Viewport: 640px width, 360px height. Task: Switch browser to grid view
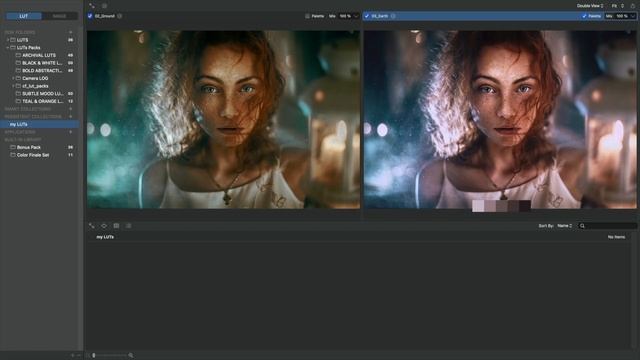(116, 226)
